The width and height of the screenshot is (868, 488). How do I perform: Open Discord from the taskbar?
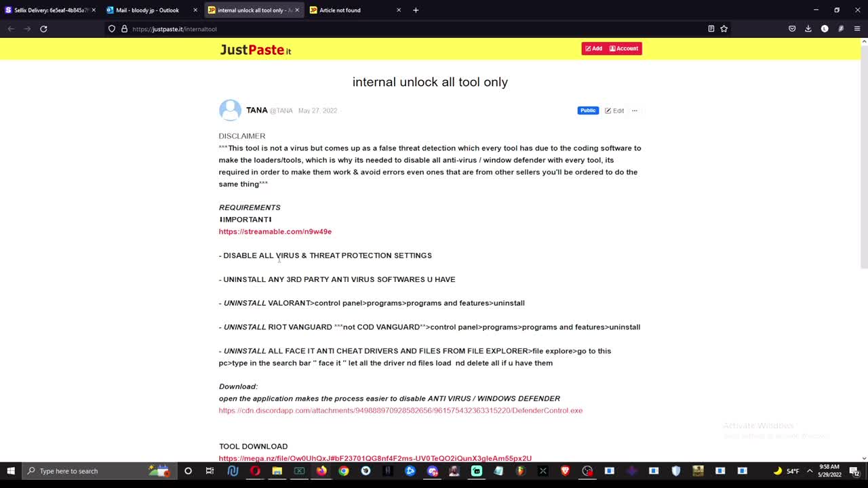click(432, 470)
